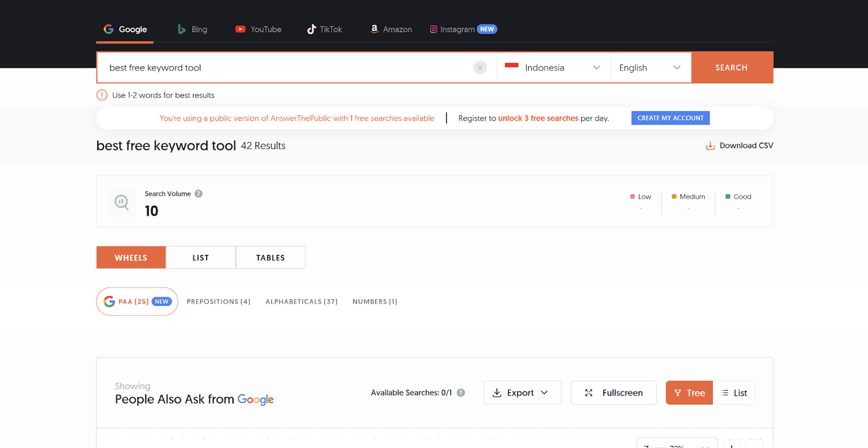Viewport: 868px width, 448px height.
Task: Toggle to List view beside Tree
Action: (734, 393)
